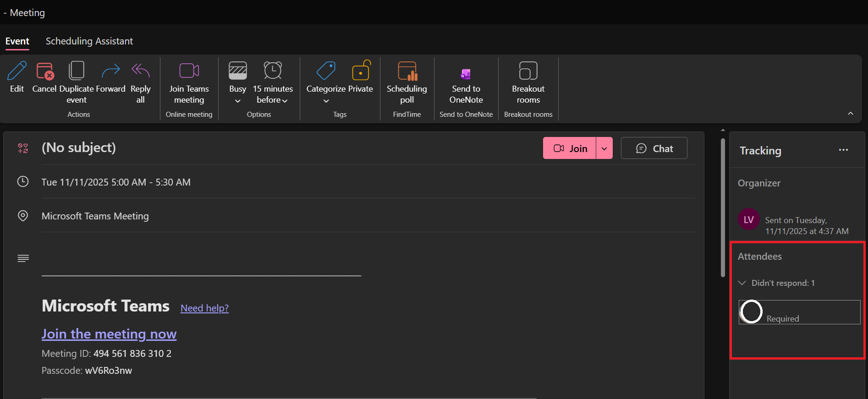Click the Need help? link
The height and width of the screenshot is (399, 868).
click(204, 308)
